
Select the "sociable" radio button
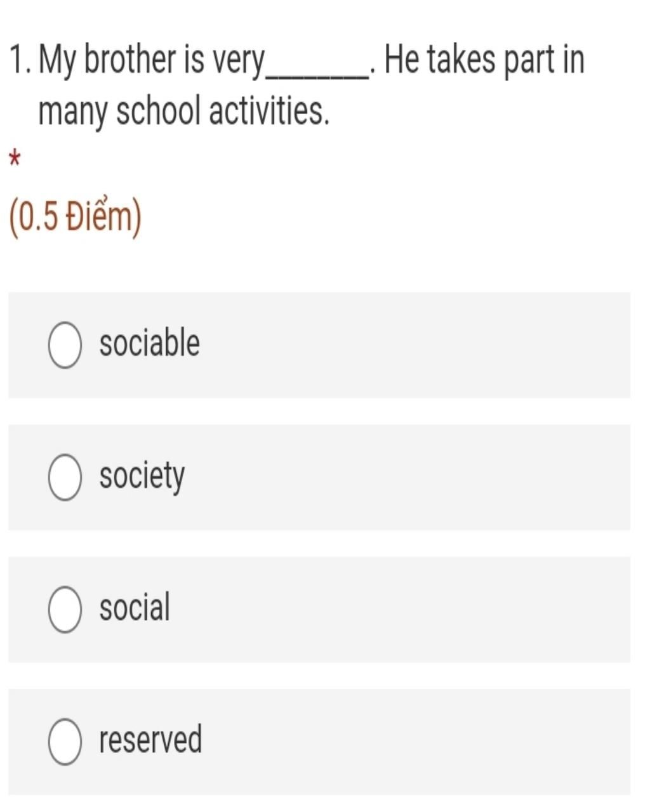coord(65,345)
